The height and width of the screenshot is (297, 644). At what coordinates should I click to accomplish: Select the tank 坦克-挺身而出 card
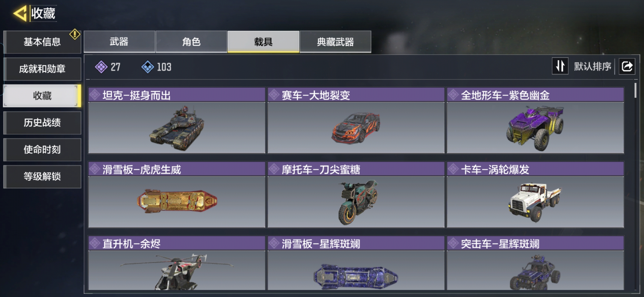pos(177,120)
